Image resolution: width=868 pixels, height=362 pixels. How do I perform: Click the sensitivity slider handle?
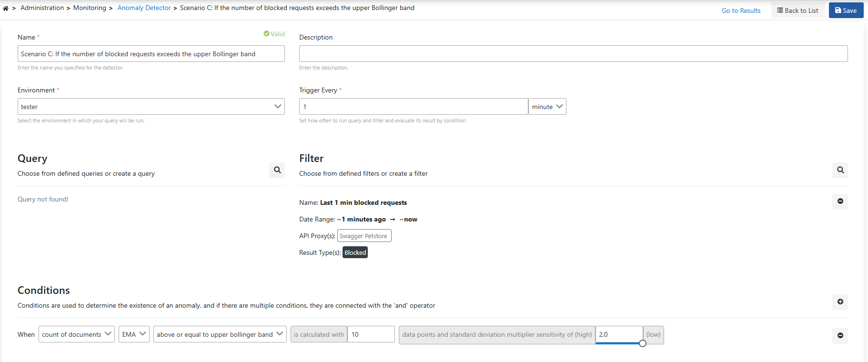point(643,343)
